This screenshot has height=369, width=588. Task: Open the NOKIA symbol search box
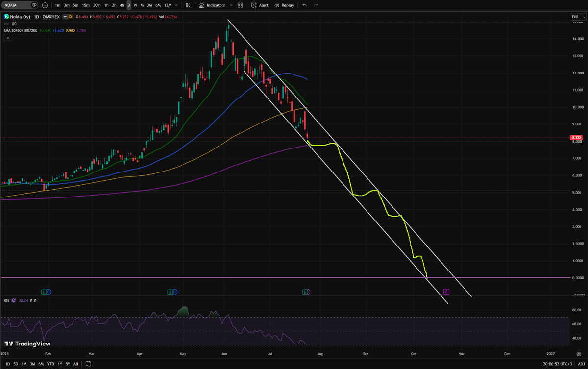(x=21, y=5)
